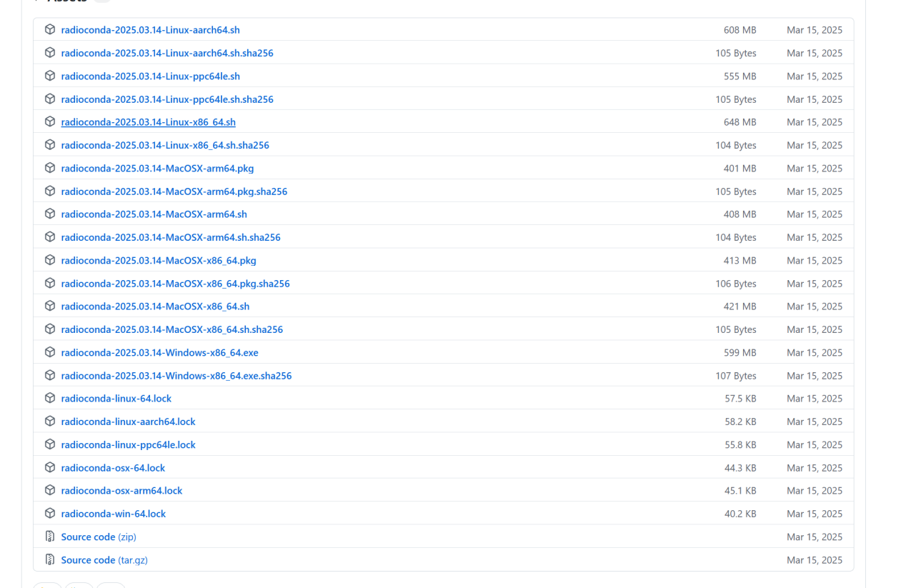Click package icon beside MacOSX-x86_64.sh
Screen dimensions: 906x588
pyautogui.click(x=50, y=307)
